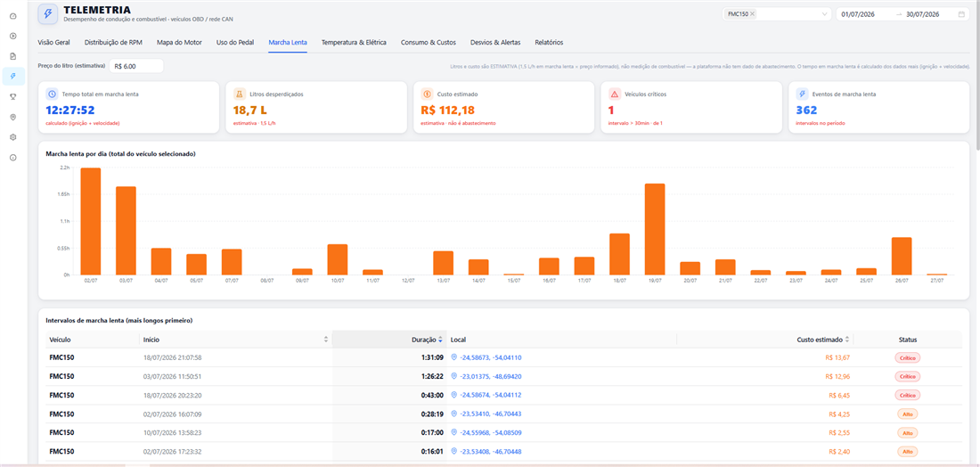Screen dimensions: 980x467
Task: Click the flask icon on Litros desperdiçados card
Action: coord(240,94)
